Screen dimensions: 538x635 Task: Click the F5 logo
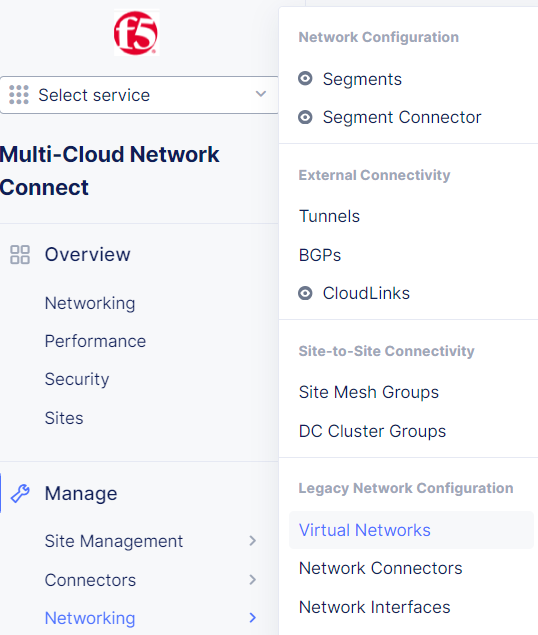click(x=136, y=32)
